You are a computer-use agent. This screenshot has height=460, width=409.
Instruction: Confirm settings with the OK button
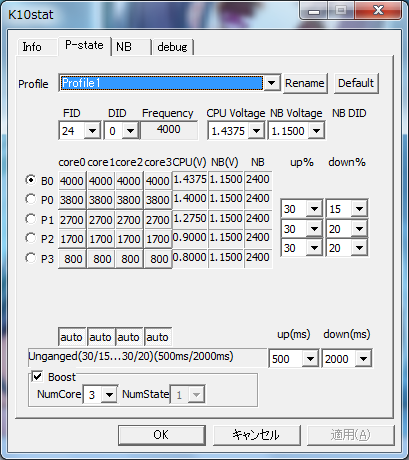coord(162,435)
